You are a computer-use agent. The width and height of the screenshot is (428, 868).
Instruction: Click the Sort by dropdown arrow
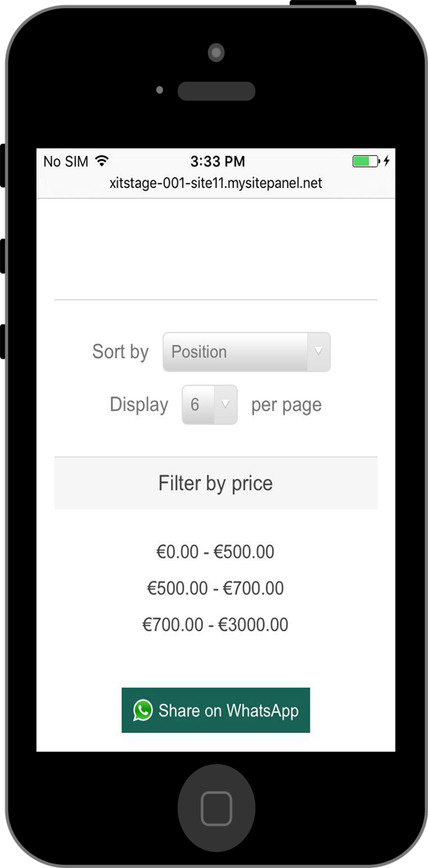coord(319,352)
